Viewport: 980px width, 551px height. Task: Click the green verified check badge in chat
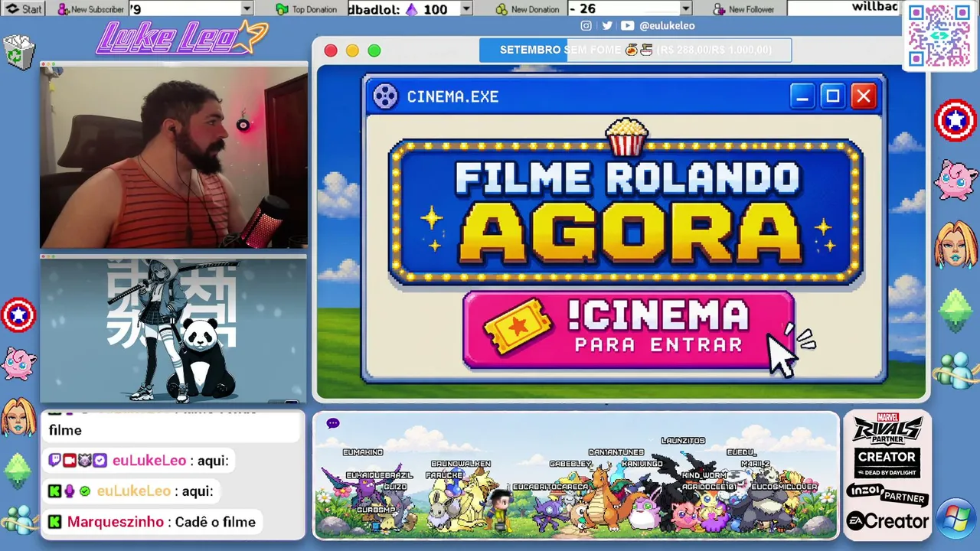[x=84, y=491]
